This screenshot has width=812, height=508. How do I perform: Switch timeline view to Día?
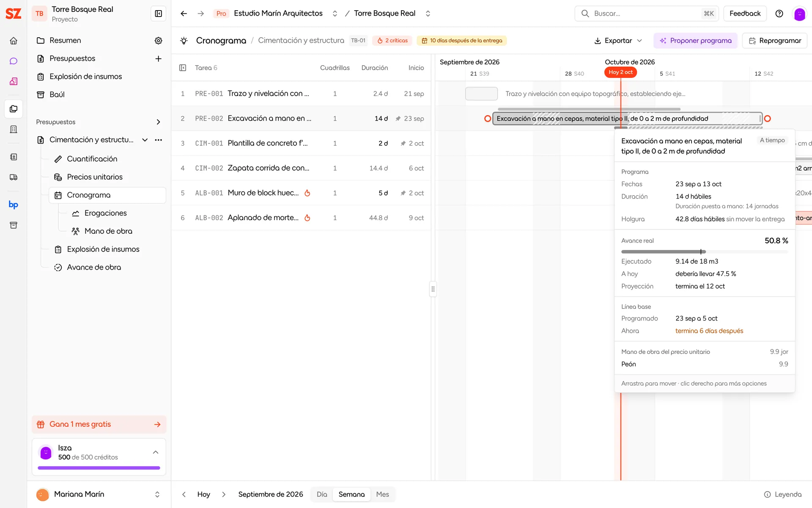click(x=322, y=494)
